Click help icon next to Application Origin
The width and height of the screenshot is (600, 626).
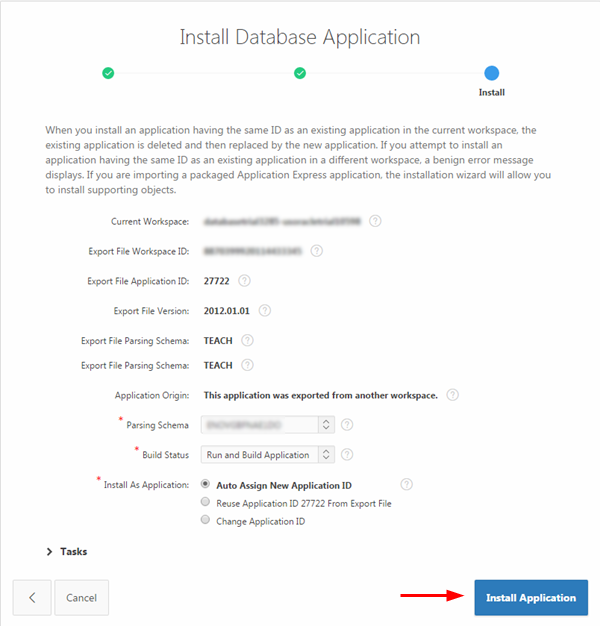[x=452, y=395]
